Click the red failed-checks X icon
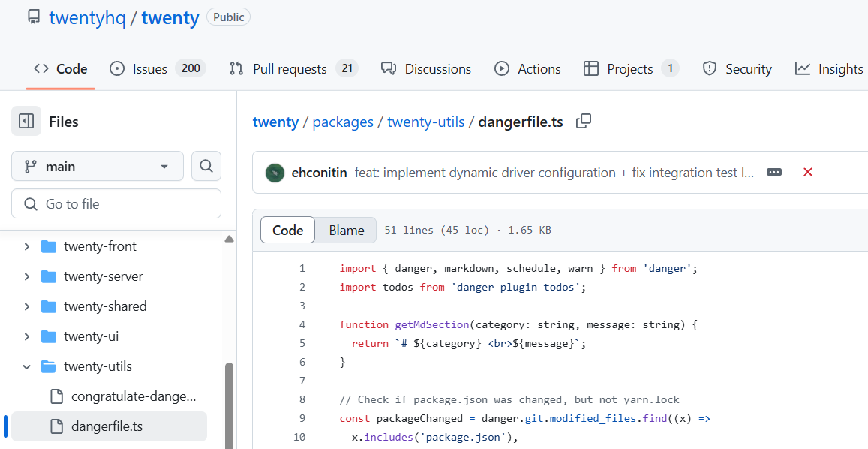The image size is (868, 449). tap(808, 173)
